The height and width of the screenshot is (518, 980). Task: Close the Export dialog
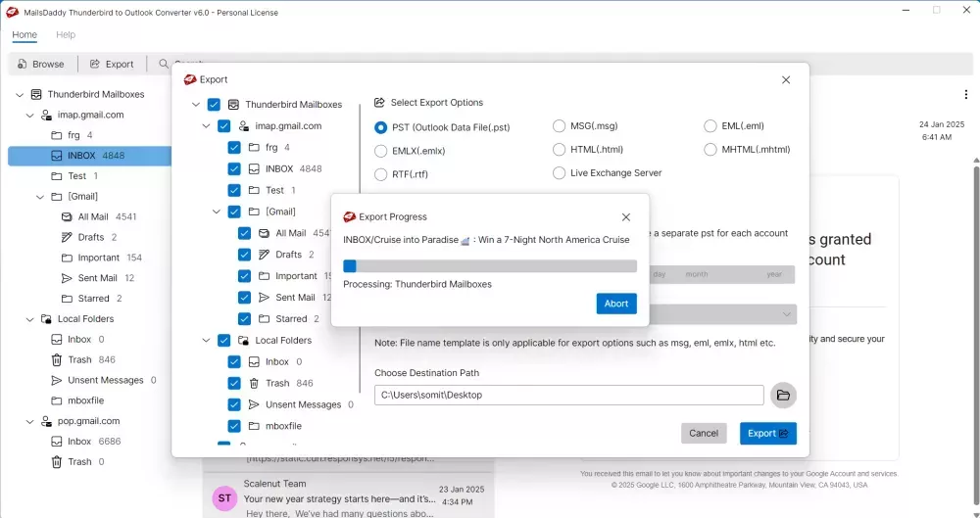tap(786, 80)
